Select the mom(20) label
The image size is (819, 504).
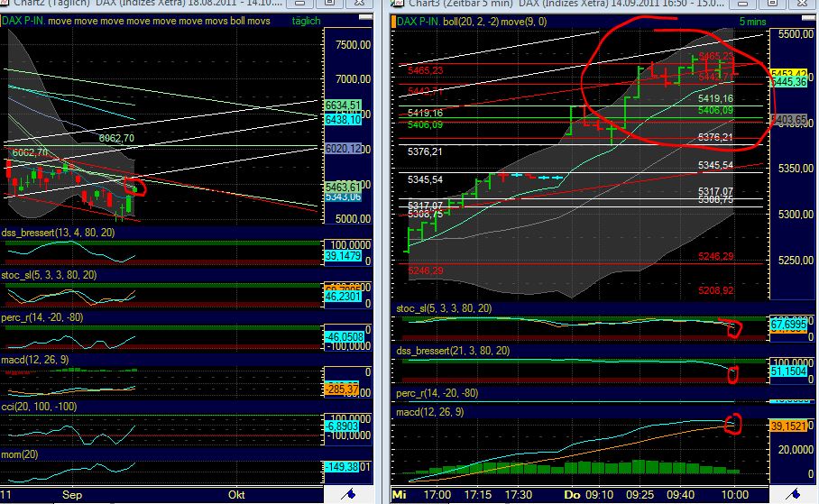pyautogui.click(x=20, y=454)
